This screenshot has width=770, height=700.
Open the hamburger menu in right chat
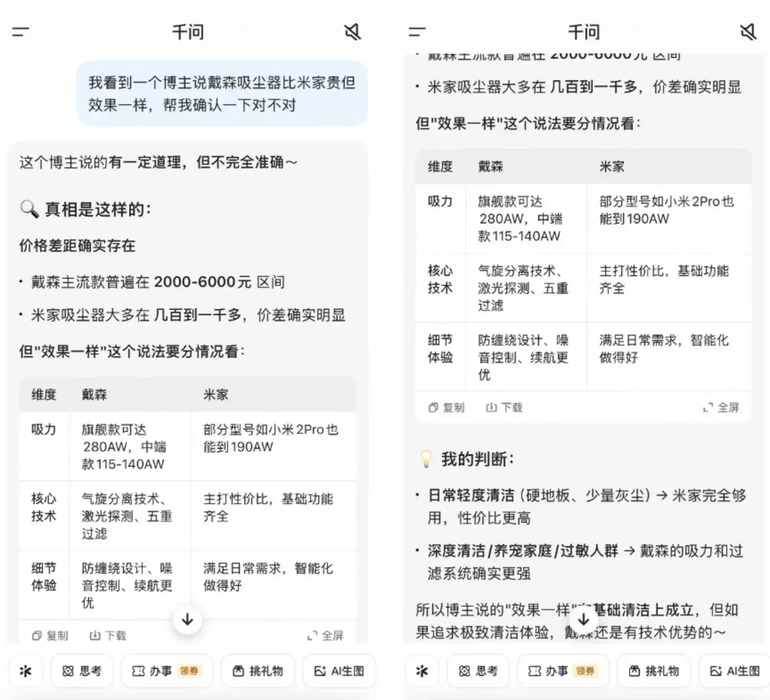(417, 32)
